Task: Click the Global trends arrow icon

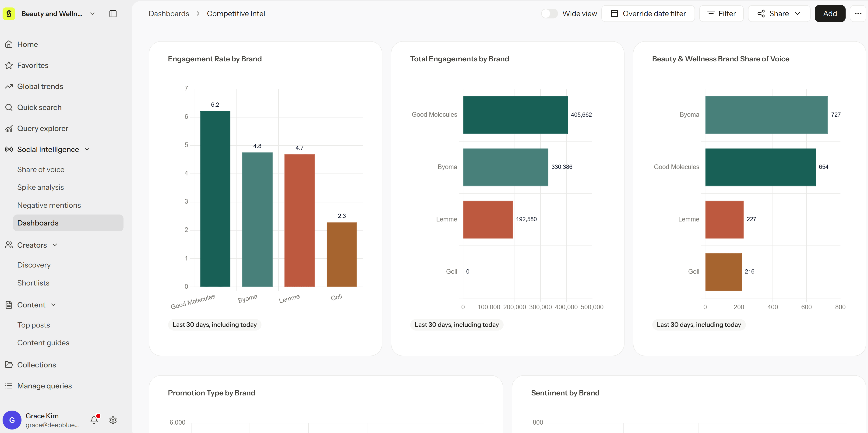Action: click(9, 86)
